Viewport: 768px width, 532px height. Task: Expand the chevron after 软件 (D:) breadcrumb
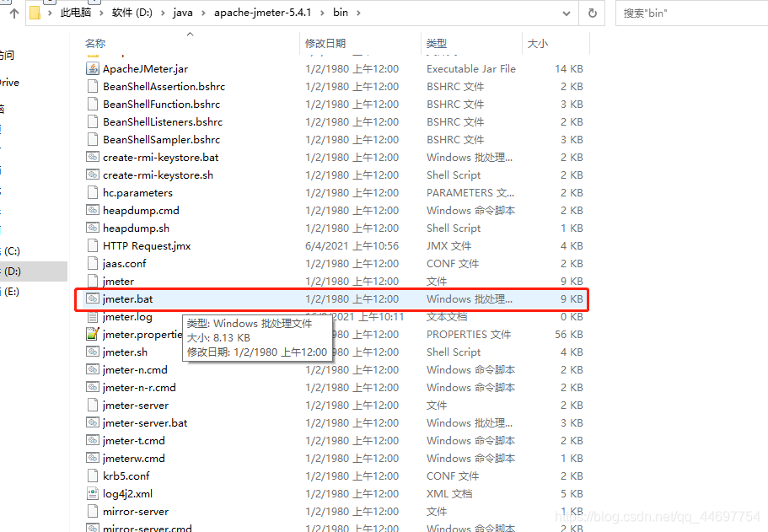[x=163, y=13]
